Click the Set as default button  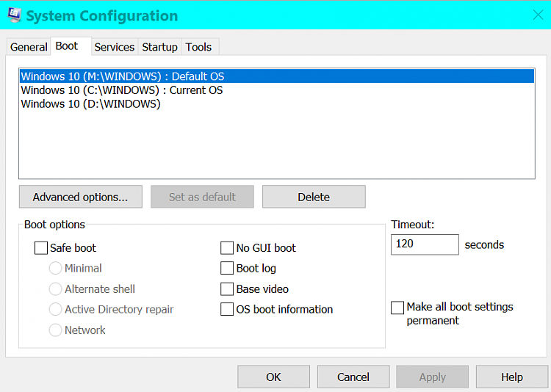pos(202,197)
